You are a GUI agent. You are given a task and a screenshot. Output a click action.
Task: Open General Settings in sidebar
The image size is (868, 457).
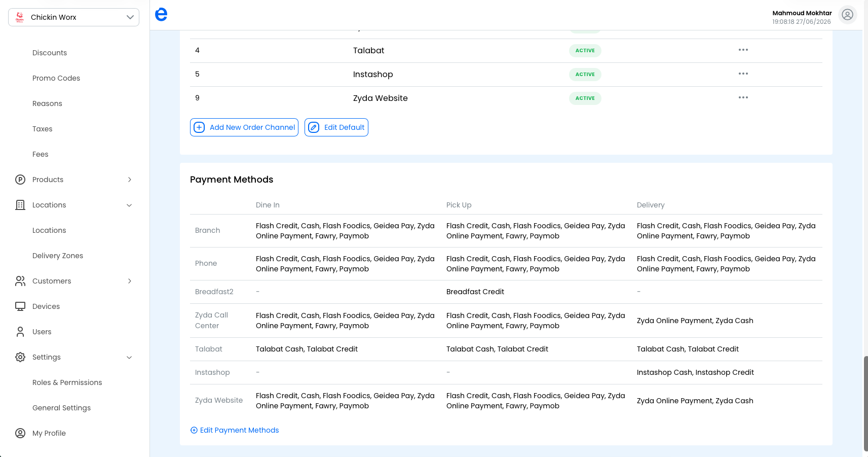(62, 408)
